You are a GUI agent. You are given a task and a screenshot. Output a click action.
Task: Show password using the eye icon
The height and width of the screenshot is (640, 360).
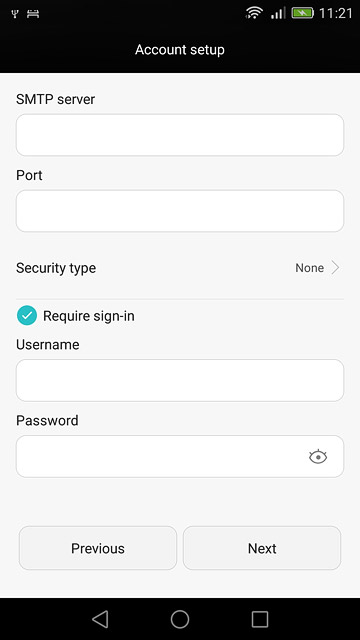318,456
